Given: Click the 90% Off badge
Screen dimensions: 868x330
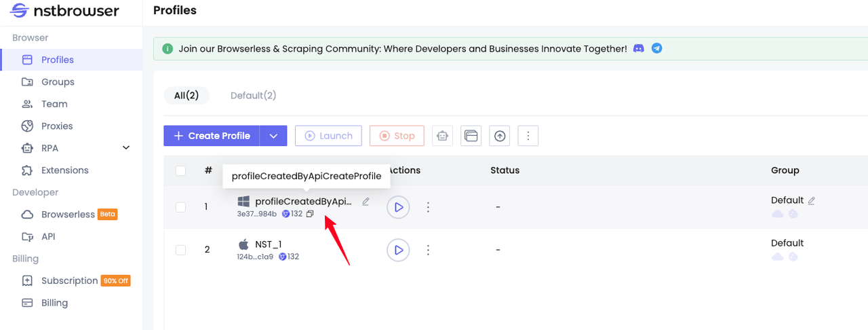Looking at the screenshot, I should pyautogui.click(x=115, y=280).
